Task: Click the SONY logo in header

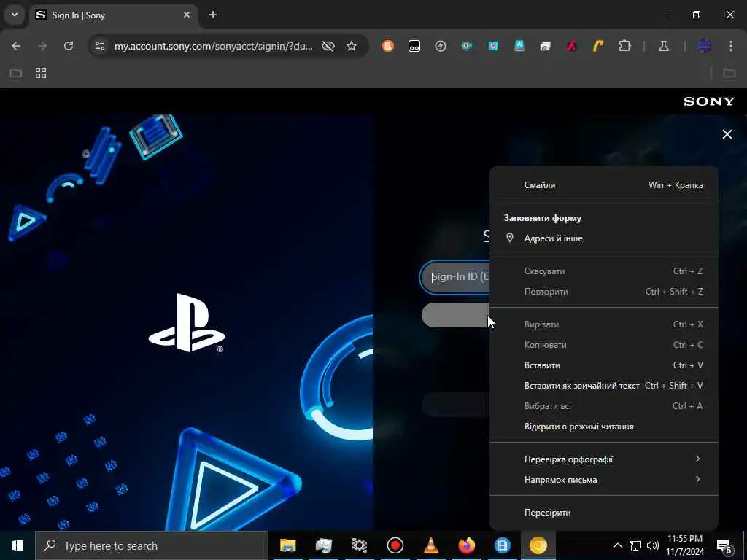Action: click(x=709, y=101)
